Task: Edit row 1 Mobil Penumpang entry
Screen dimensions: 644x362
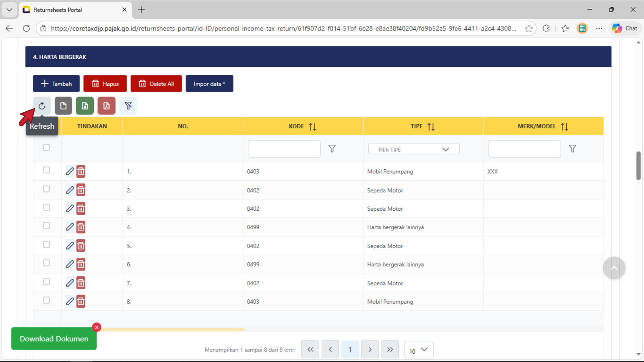Action: tap(70, 171)
